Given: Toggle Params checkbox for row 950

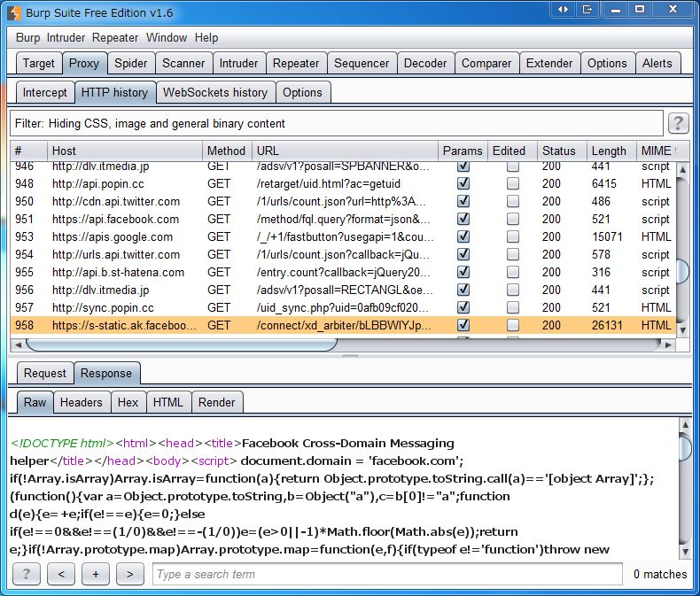Looking at the screenshot, I should [x=463, y=201].
